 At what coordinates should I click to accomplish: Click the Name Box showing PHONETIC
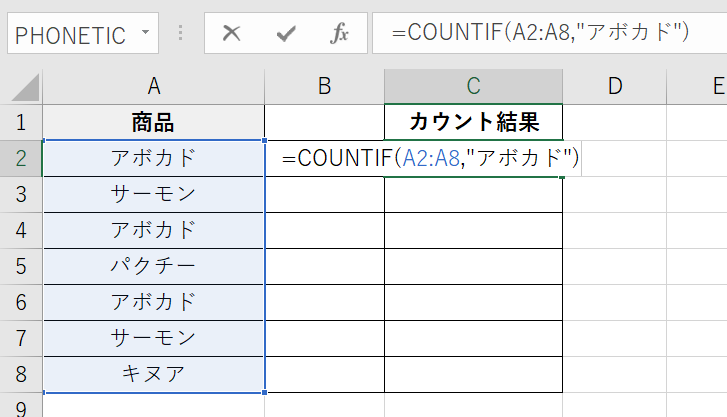(x=70, y=34)
